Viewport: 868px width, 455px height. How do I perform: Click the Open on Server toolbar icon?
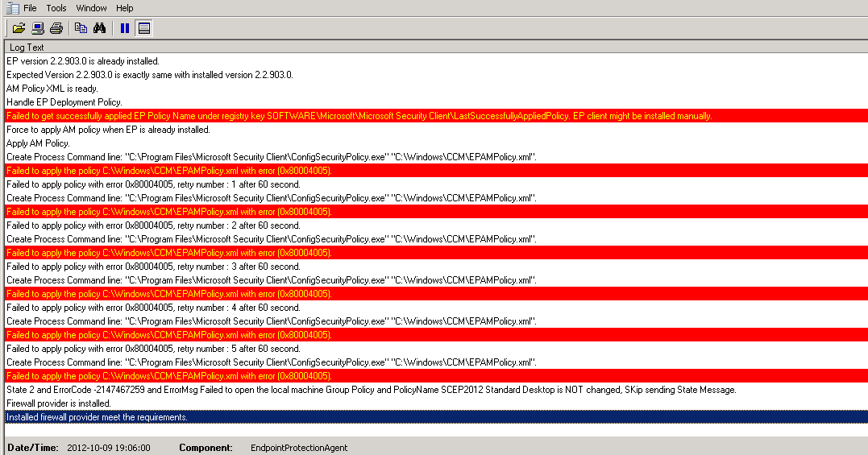[x=38, y=28]
